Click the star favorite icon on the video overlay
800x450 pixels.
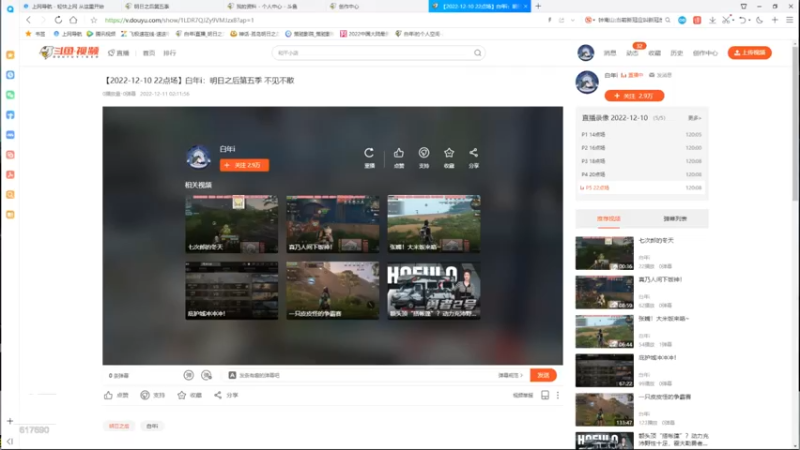pyautogui.click(x=448, y=153)
